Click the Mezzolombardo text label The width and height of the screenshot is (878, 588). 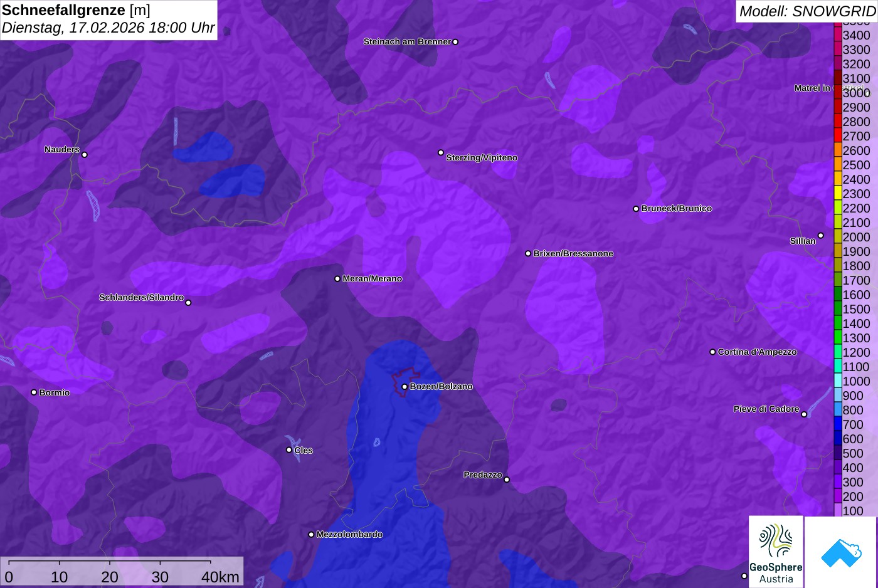pos(349,535)
